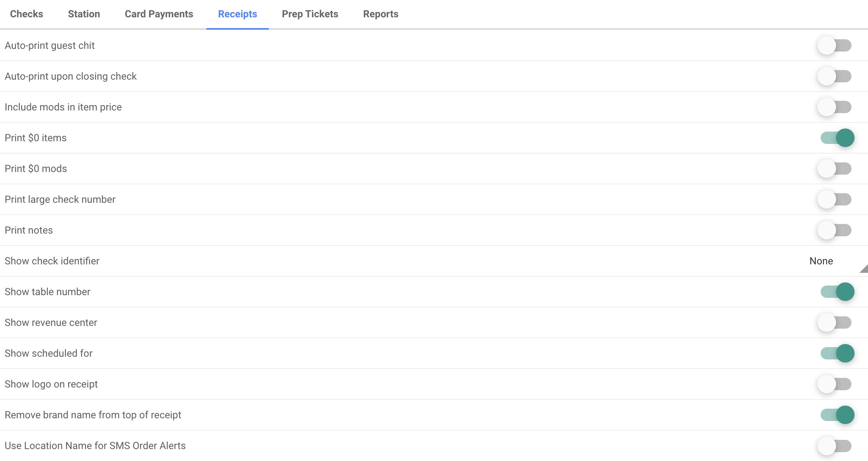The image size is (868, 461).
Task: Turn on Print large check number
Action: [x=834, y=199]
